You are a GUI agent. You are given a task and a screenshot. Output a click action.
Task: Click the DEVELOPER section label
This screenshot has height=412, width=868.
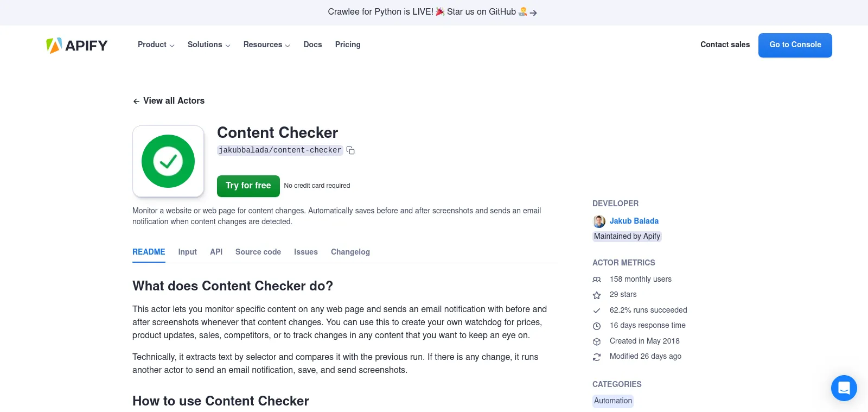point(615,204)
